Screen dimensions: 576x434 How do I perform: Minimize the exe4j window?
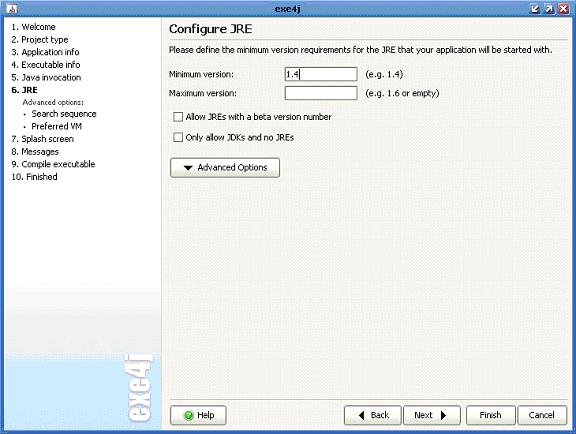tap(535, 9)
